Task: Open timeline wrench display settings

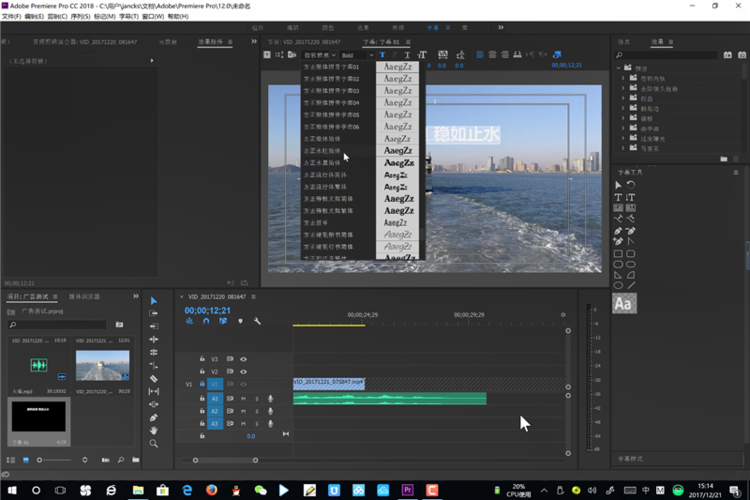Action: click(257, 321)
